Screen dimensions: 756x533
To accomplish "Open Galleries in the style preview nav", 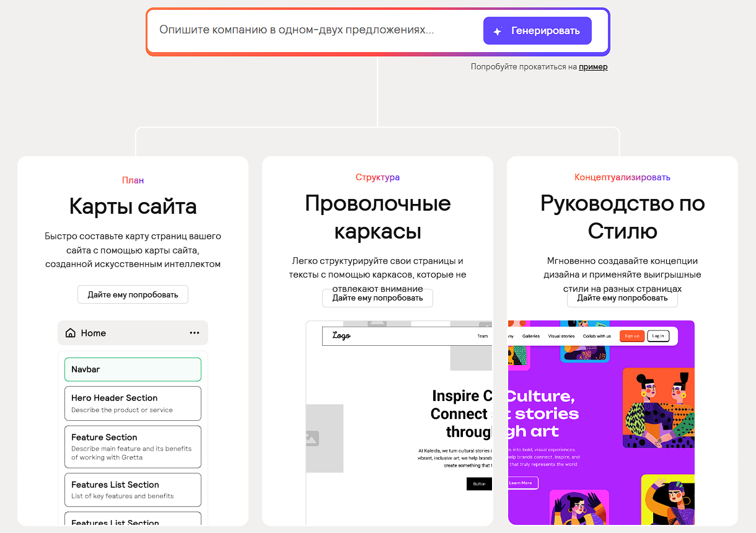I will point(531,336).
